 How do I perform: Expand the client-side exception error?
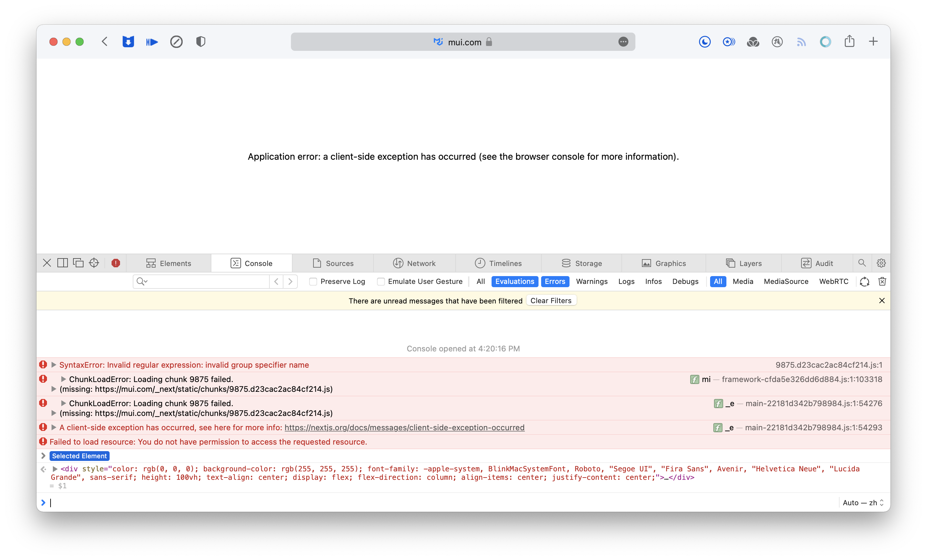coord(54,427)
